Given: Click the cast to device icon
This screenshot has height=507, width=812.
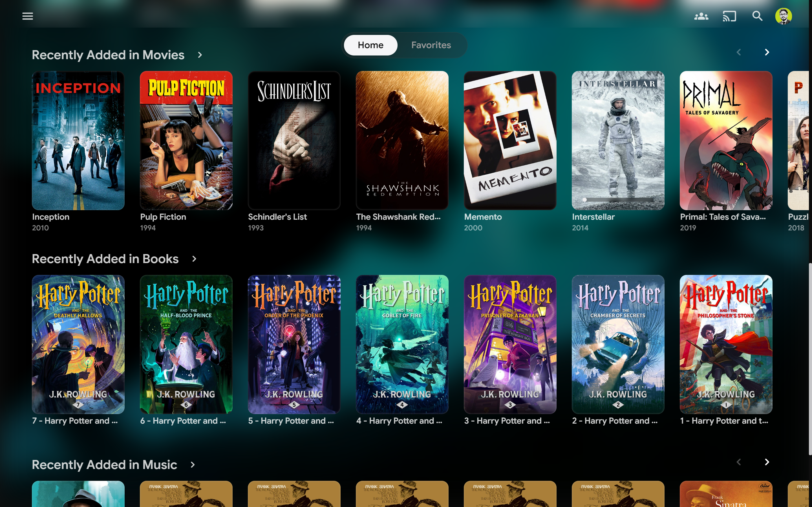Looking at the screenshot, I should point(729,16).
